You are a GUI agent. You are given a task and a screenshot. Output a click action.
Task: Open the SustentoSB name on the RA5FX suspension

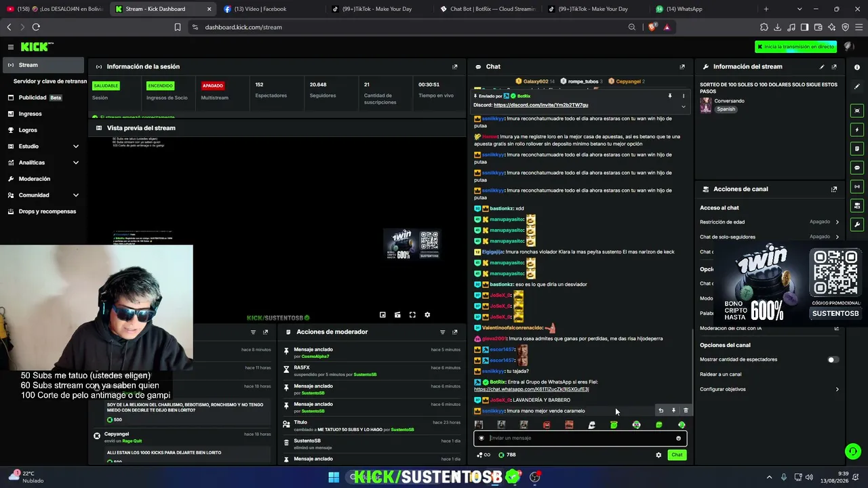point(365,375)
